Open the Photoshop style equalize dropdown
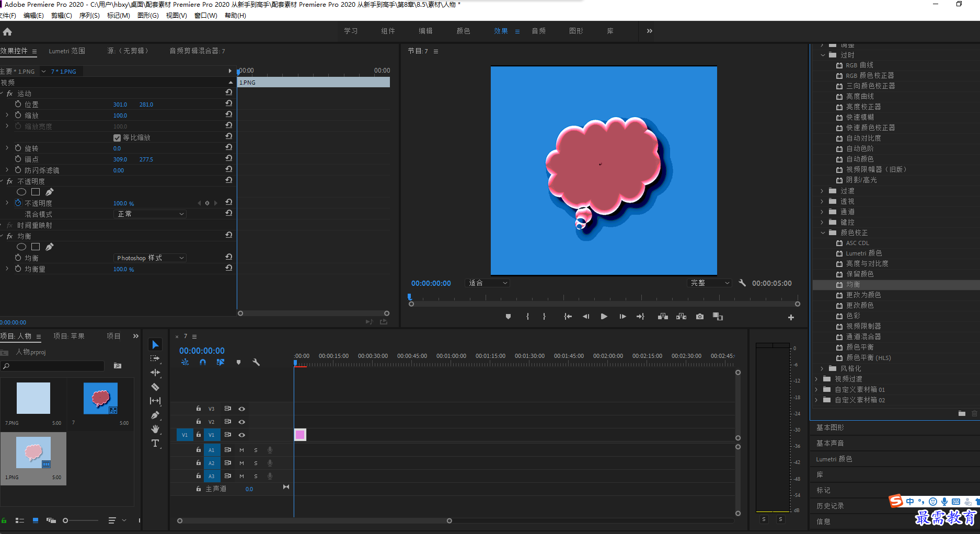 (150, 258)
